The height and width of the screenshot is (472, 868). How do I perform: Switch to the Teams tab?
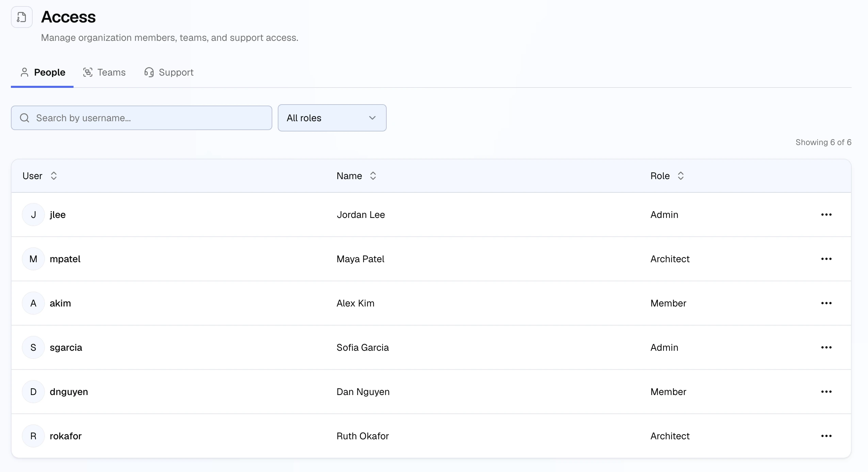(x=104, y=72)
